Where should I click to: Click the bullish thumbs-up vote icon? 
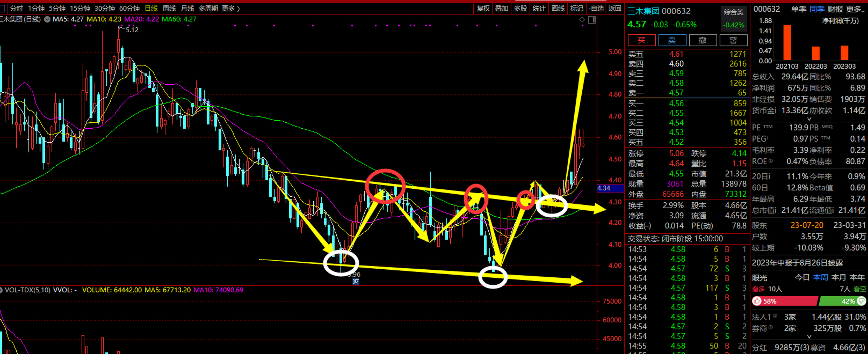[x=757, y=301]
